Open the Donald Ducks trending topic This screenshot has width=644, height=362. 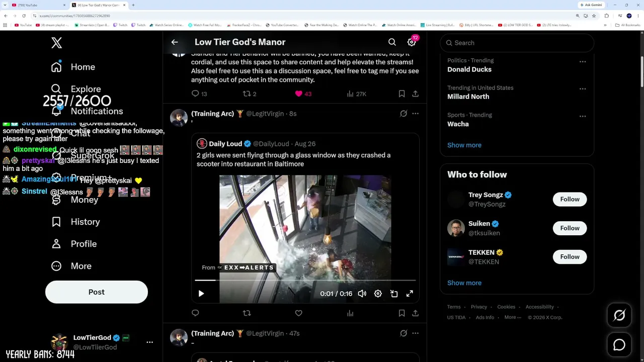click(x=469, y=69)
